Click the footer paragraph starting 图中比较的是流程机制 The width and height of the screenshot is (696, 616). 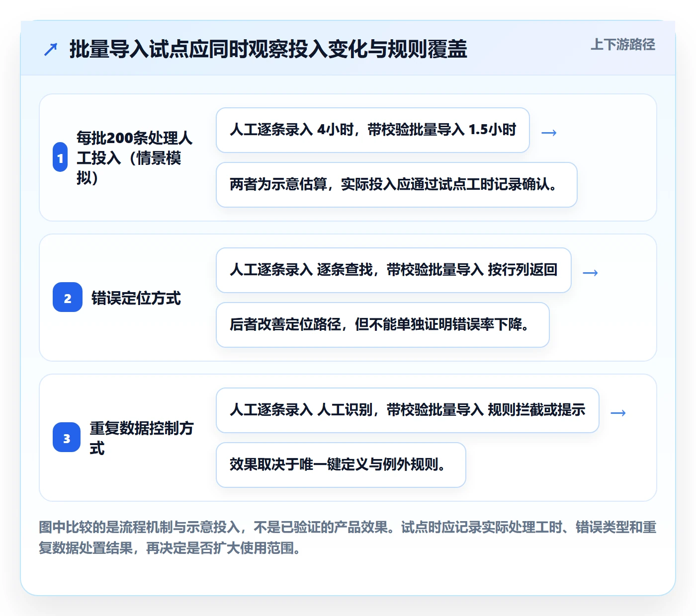[348, 538]
